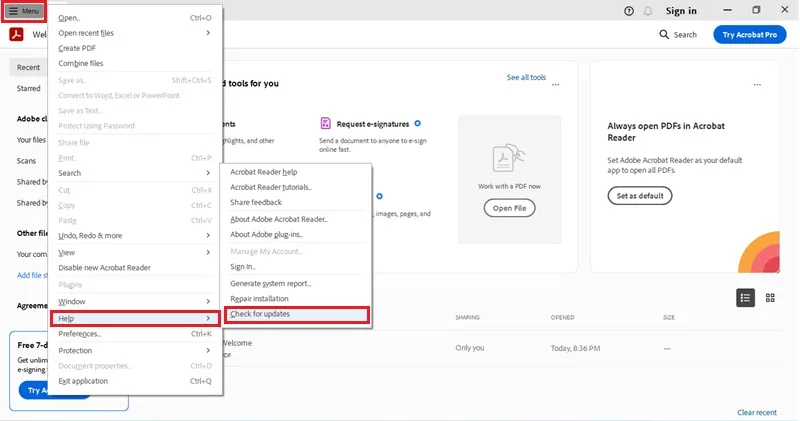The height and width of the screenshot is (421, 800).
Task: Select Starred in the sidebar
Action: 29,88
